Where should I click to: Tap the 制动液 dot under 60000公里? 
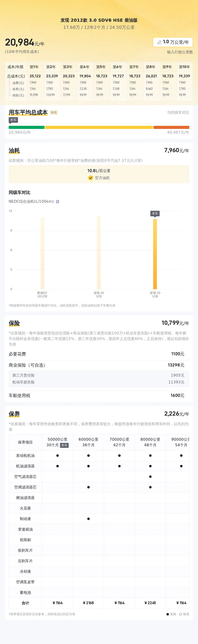coord(88,519)
